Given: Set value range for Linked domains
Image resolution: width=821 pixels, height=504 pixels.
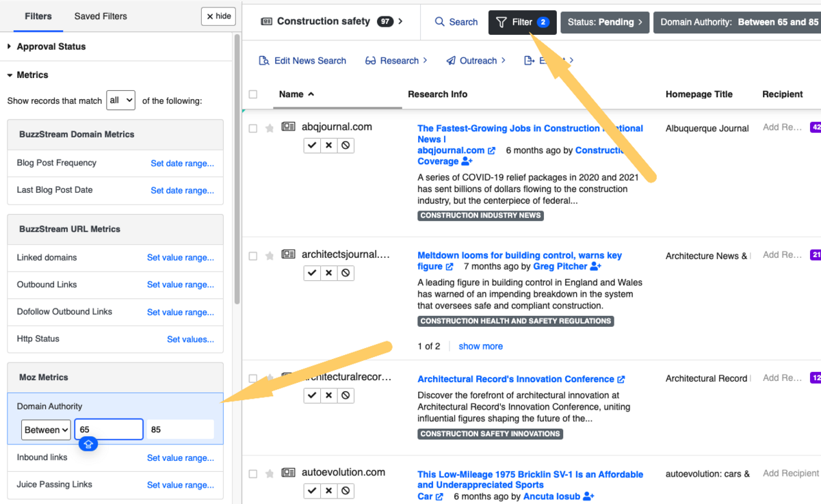Looking at the screenshot, I should point(181,258).
